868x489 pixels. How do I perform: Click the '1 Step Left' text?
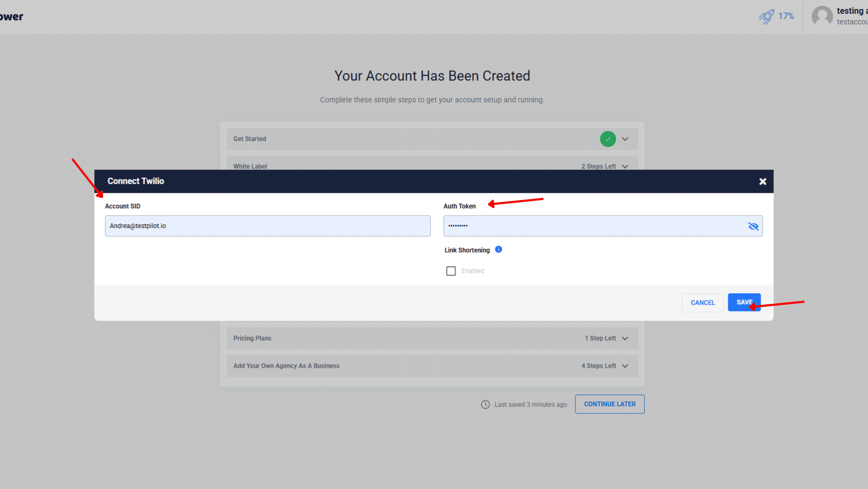click(x=600, y=339)
